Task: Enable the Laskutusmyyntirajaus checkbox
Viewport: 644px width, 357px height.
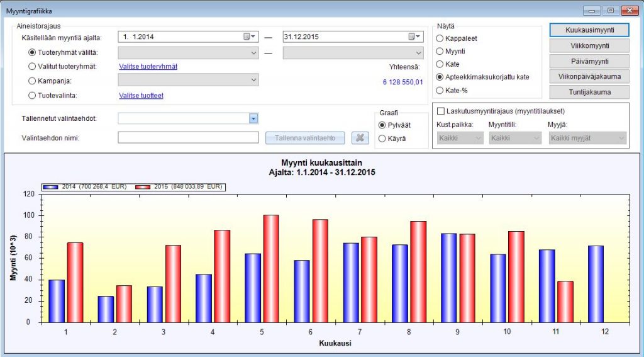Action: click(x=440, y=111)
